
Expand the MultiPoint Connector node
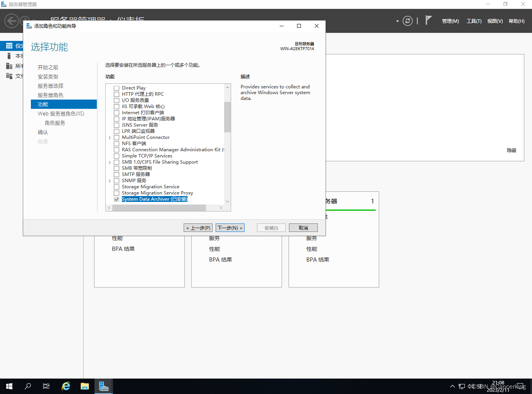pyautogui.click(x=110, y=138)
